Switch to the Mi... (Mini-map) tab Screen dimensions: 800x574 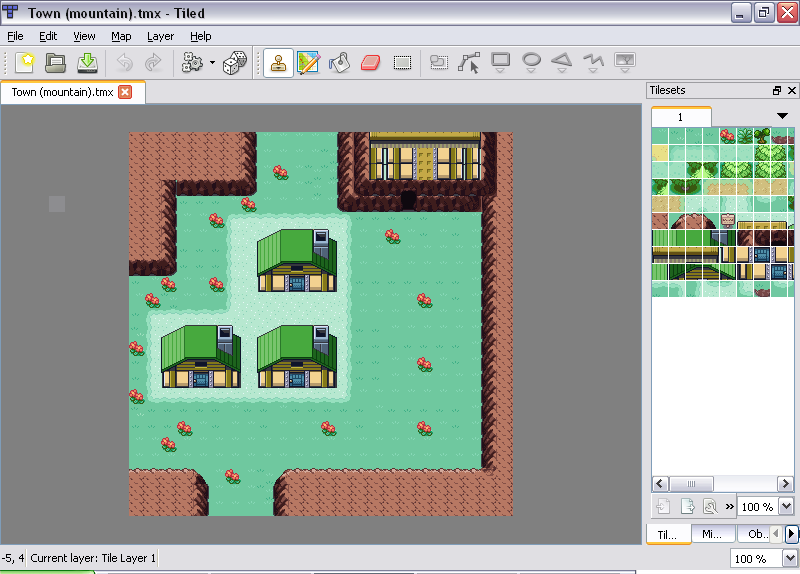coord(712,534)
